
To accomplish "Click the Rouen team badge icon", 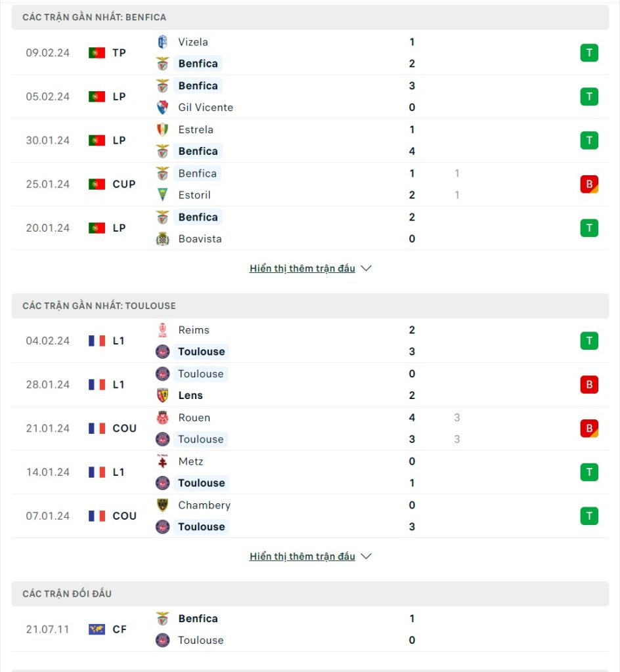I will (x=162, y=417).
